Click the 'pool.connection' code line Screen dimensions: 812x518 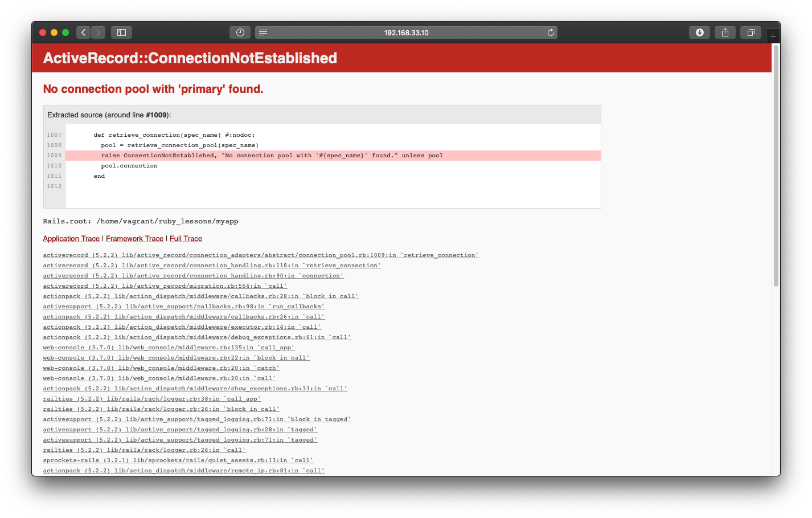(x=129, y=166)
